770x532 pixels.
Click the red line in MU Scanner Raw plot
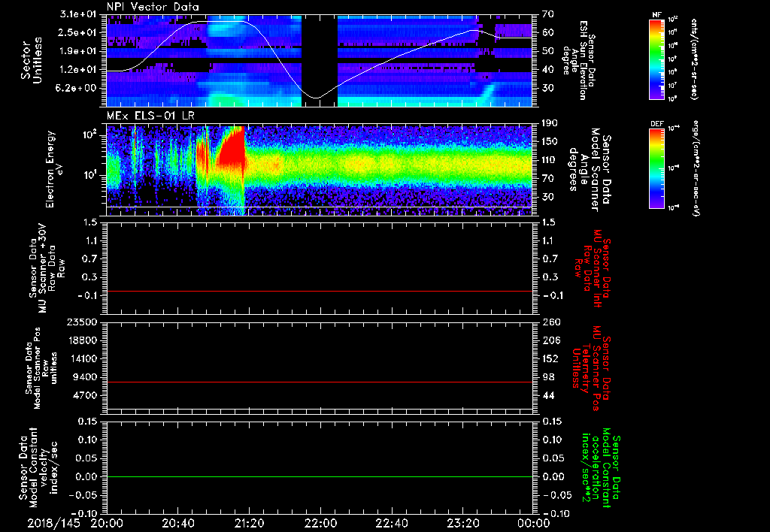tap(320, 291)
